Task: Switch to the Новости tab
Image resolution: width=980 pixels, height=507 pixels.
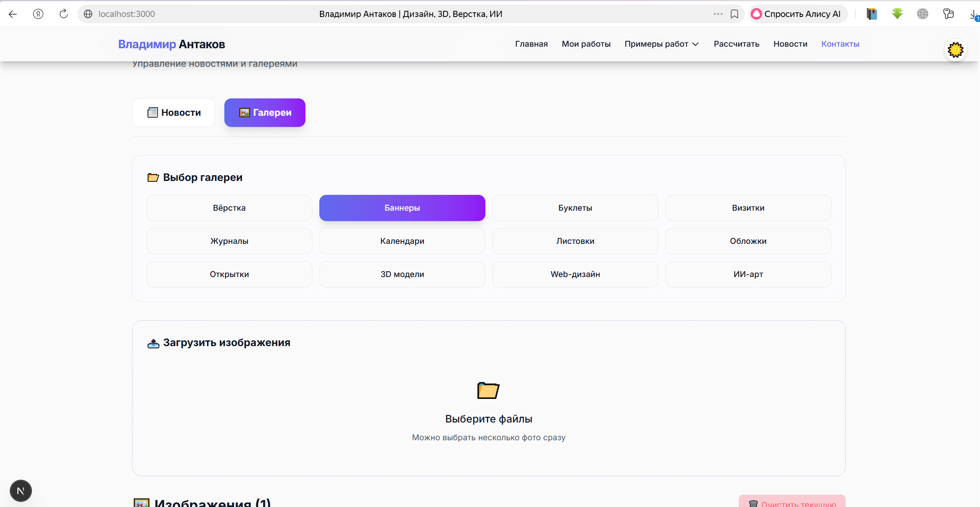Action: [173, 113]
